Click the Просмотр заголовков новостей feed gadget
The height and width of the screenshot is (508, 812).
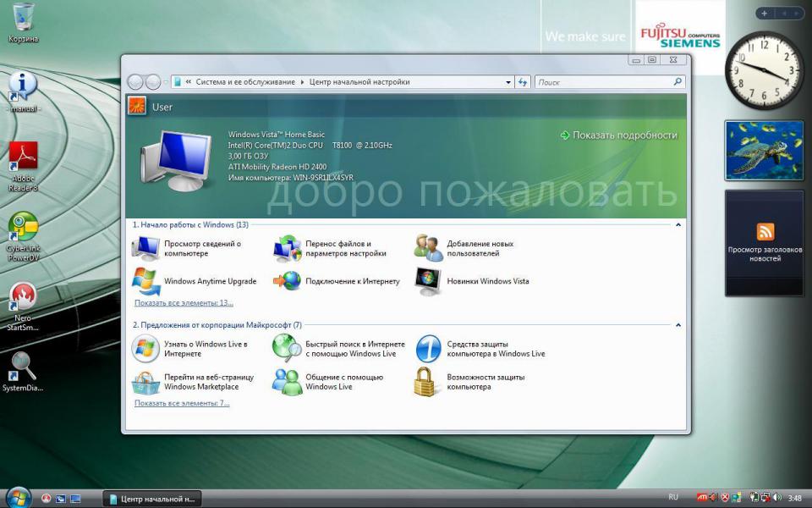click(x=765, y=243)
